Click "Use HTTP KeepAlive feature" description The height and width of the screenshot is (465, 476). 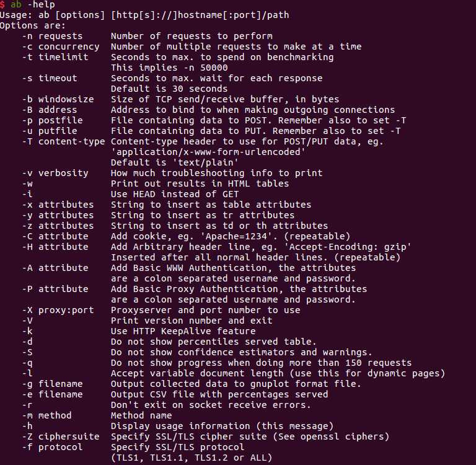tap(183, 331)
